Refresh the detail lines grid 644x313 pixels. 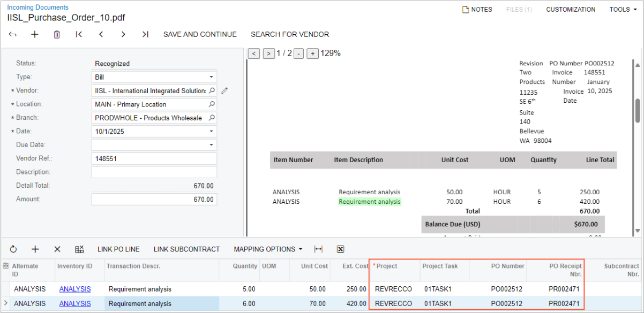click(x=13, y=249)
